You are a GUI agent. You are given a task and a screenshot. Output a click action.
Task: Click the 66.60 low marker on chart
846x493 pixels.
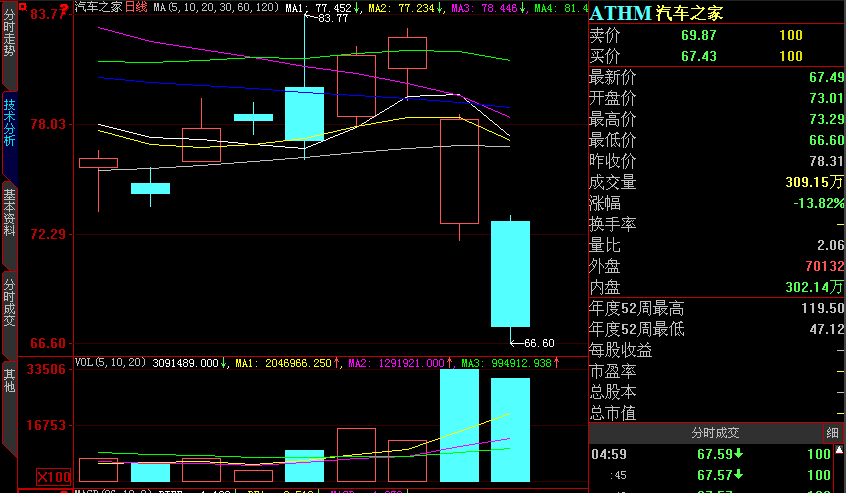tap(539, 343)
